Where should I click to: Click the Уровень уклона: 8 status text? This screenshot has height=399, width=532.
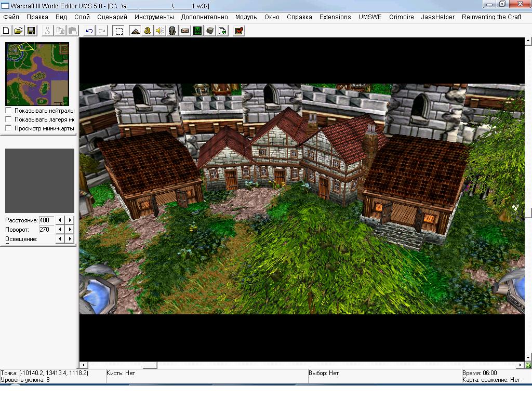25,380
